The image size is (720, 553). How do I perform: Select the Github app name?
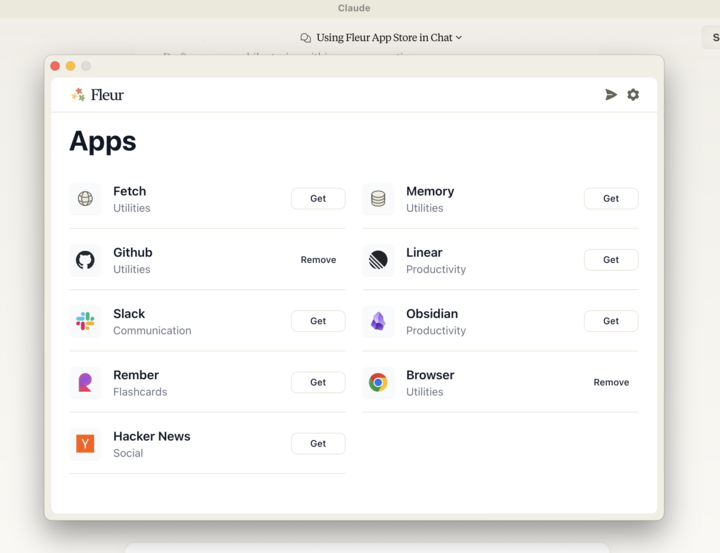click(x=133, y=253)
